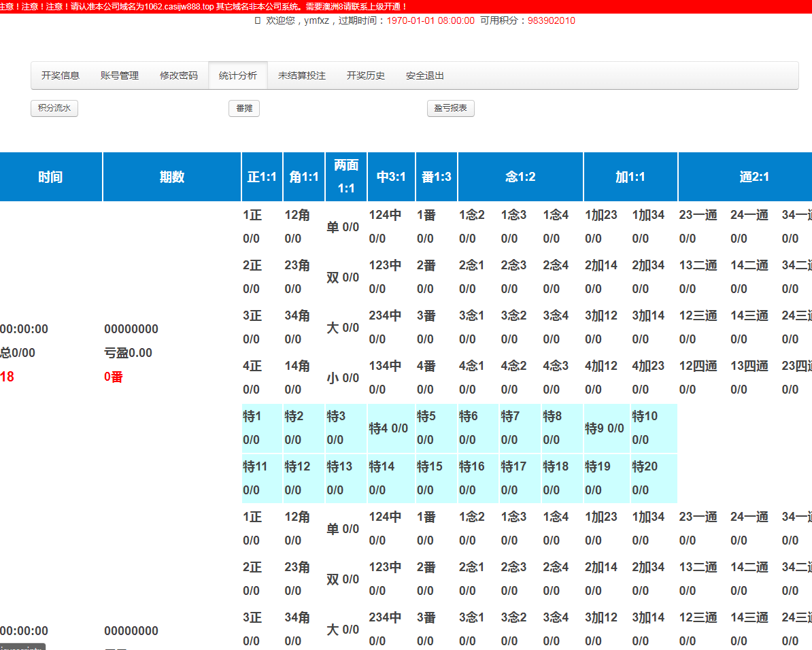Viewport: 812px width, 650px height.
Task: Open the 未结算投注 tab
Action: tap(302, 75)
